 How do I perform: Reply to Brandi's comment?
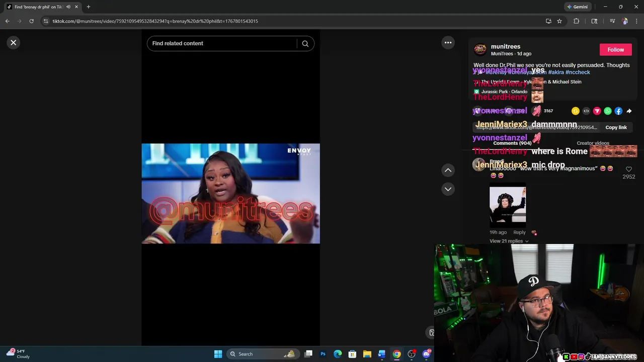pyautogui.click(x=519, y=232)
